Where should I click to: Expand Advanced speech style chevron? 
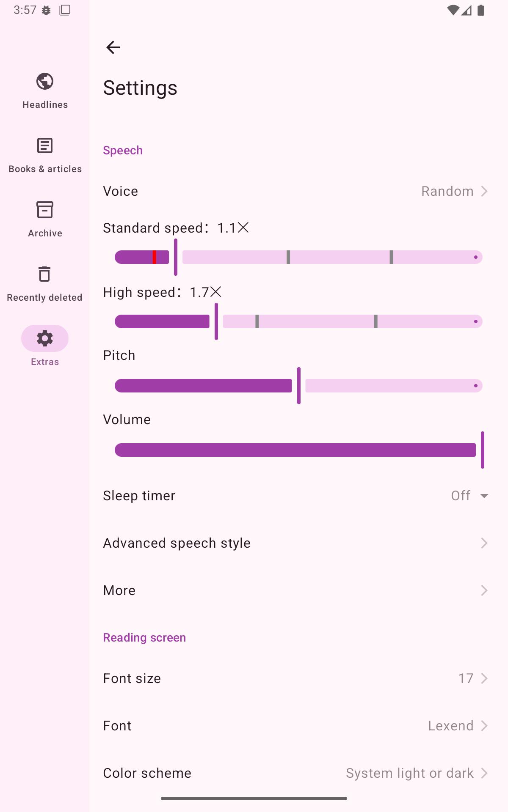(x=484, y=543)
